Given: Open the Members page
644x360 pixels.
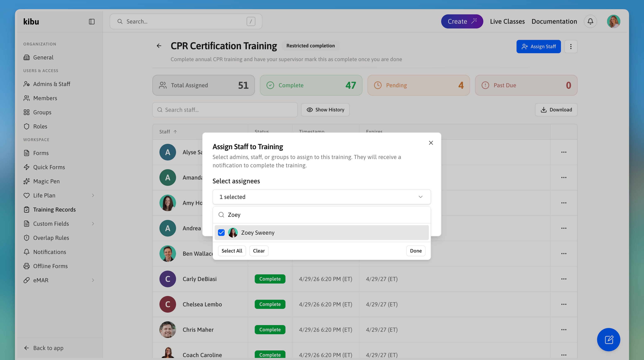Looking at the screenshot, I should 40,98.
